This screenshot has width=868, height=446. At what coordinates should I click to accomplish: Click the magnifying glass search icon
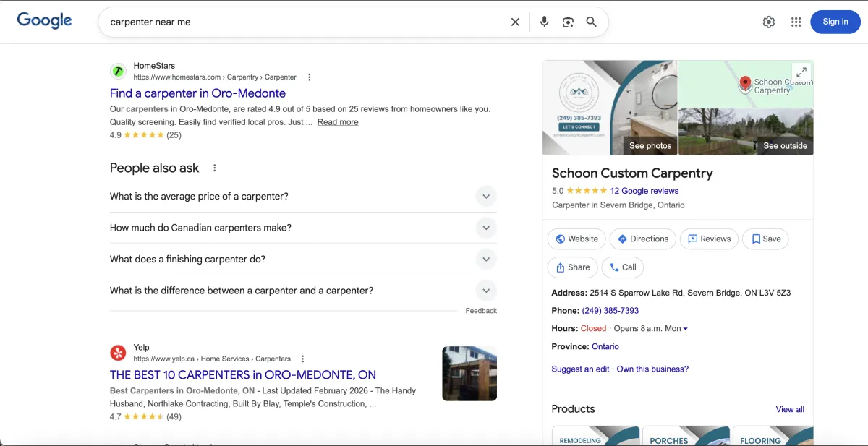592,22
